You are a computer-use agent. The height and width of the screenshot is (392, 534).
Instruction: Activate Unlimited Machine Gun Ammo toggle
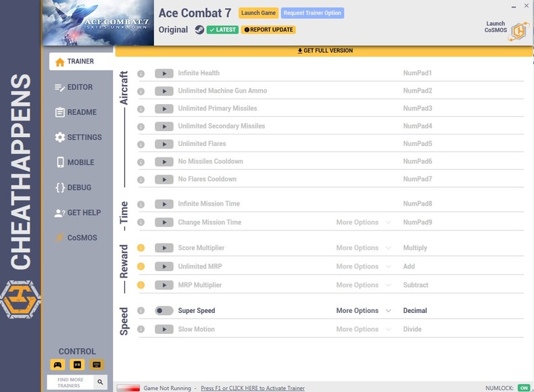pyautogui.click(x=164, y=91)
